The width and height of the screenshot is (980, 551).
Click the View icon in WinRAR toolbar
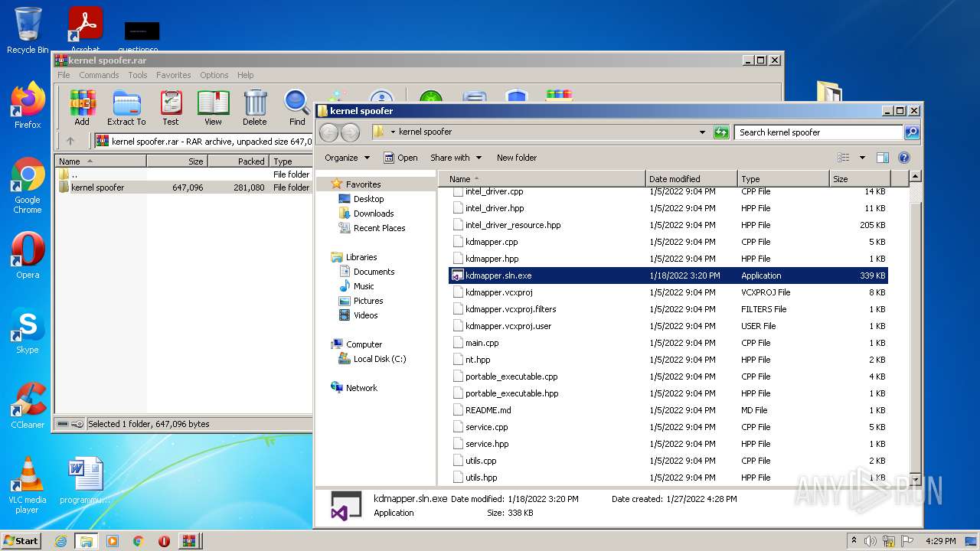(x=213, y=108)
